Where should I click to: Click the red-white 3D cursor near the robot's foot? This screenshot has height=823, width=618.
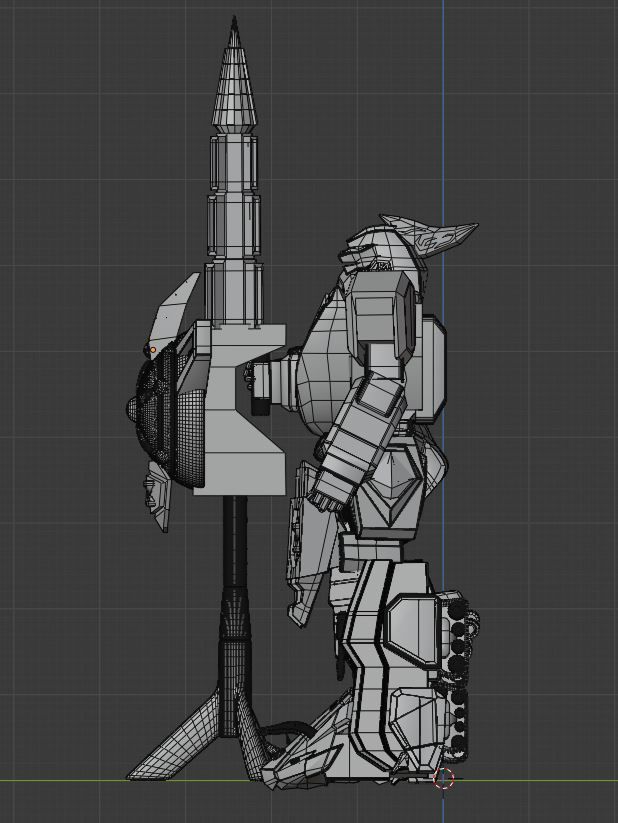[x=444, y=778]
